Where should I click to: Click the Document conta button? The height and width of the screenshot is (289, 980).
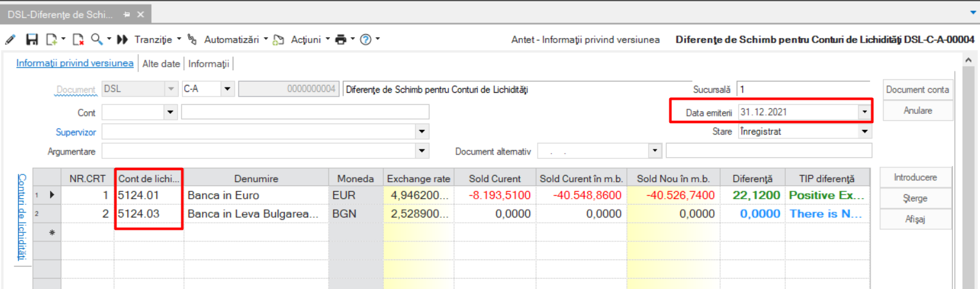pos(918,90)
